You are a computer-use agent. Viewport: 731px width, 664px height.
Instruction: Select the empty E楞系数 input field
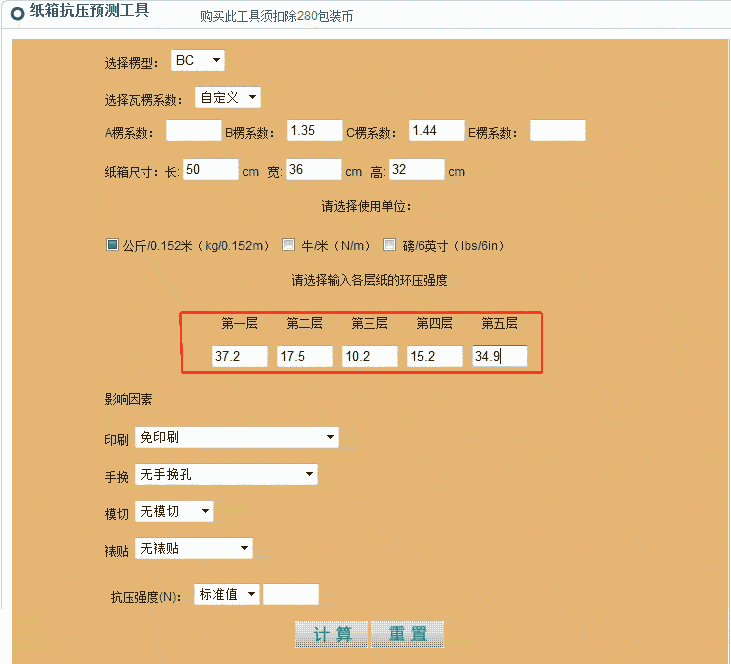[557, 131]
